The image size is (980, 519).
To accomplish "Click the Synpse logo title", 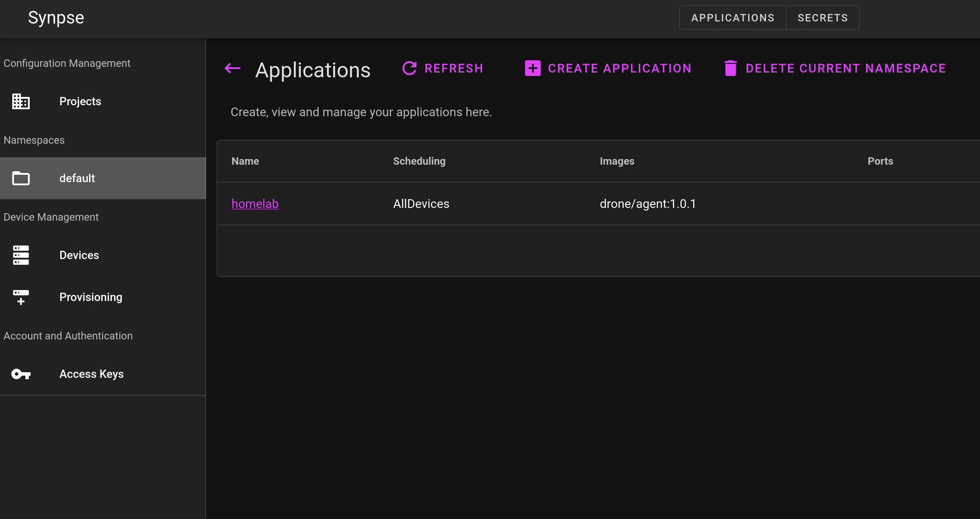I will (56, 17).
